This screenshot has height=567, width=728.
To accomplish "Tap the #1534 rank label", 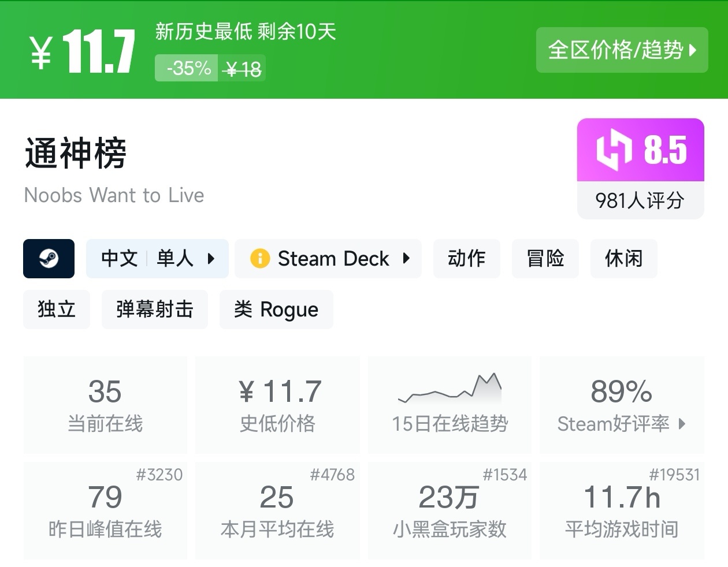I will [505, 475].
